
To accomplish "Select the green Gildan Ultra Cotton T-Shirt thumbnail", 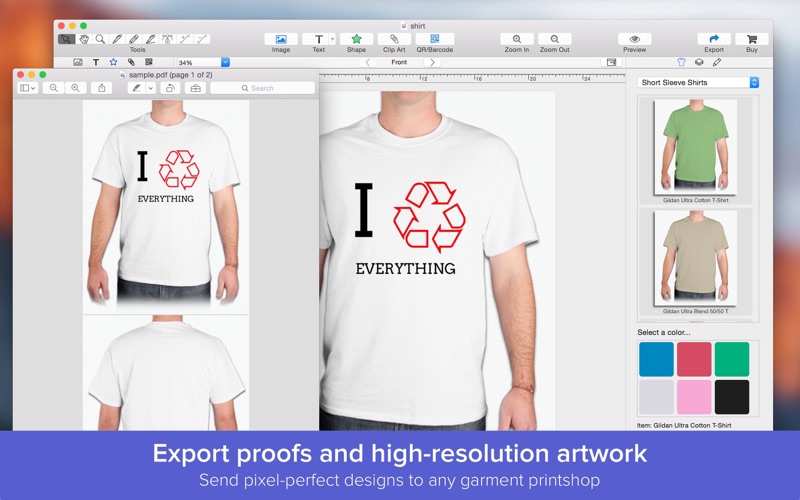I will (x=695, y=147).
